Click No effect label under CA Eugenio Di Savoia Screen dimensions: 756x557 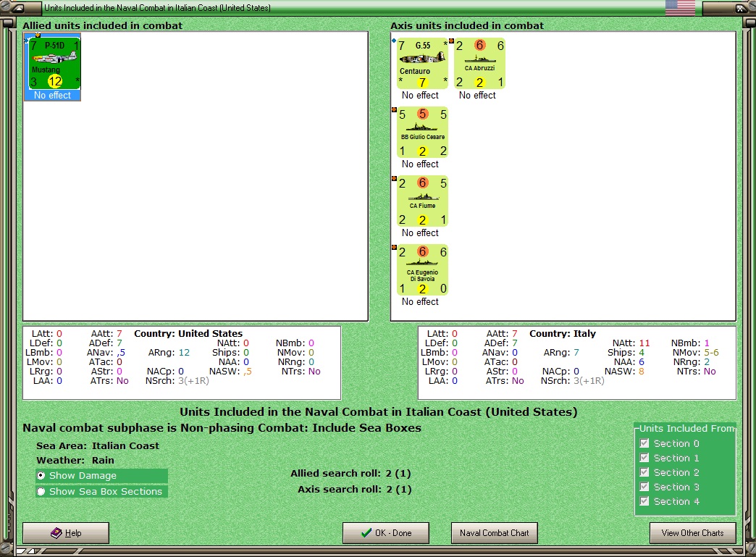pos(420,302)
